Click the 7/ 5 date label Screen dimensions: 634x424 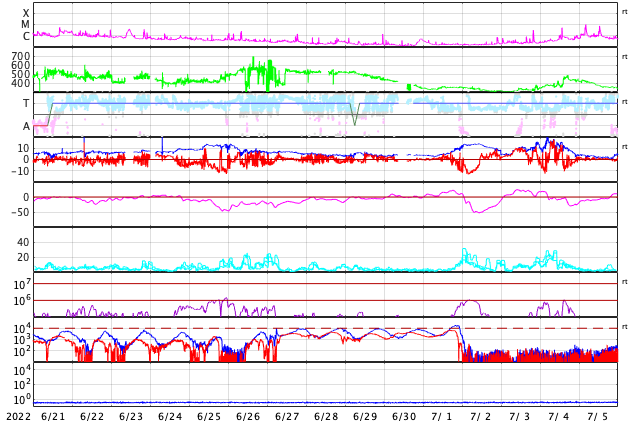click(x=598, y=416)
